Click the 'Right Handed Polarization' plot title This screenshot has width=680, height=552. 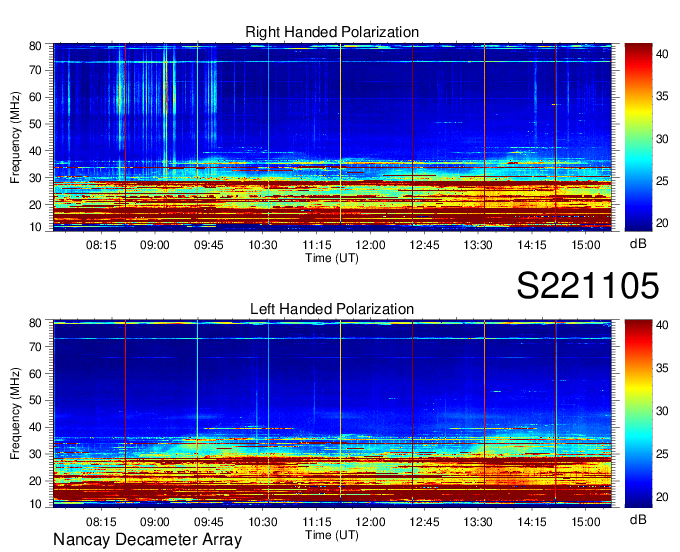click(332, 32)
